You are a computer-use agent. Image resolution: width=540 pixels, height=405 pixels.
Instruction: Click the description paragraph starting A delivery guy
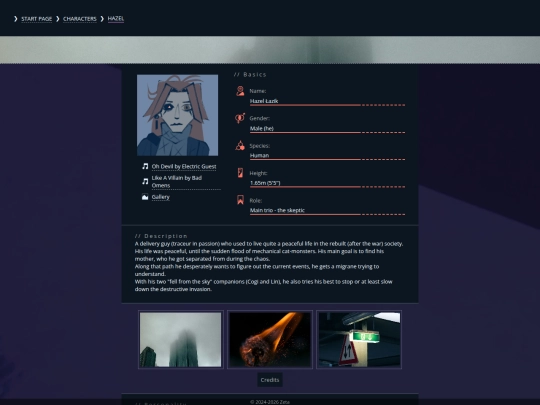click(x=269, y=266)
